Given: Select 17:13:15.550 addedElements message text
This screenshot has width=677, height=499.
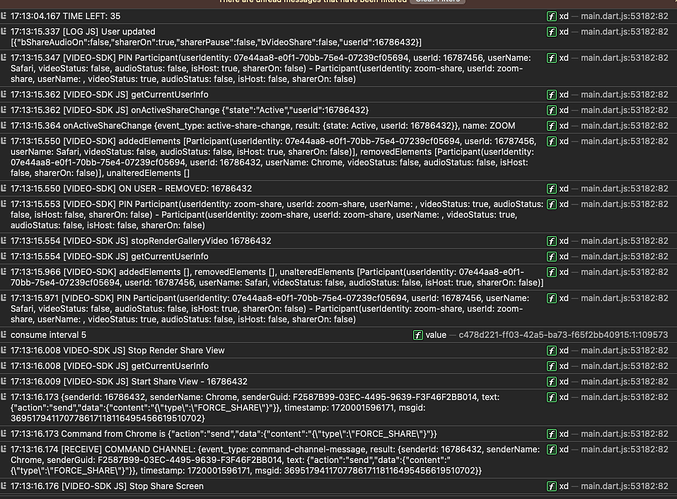Looking at the screenshot, I should 273,157.
